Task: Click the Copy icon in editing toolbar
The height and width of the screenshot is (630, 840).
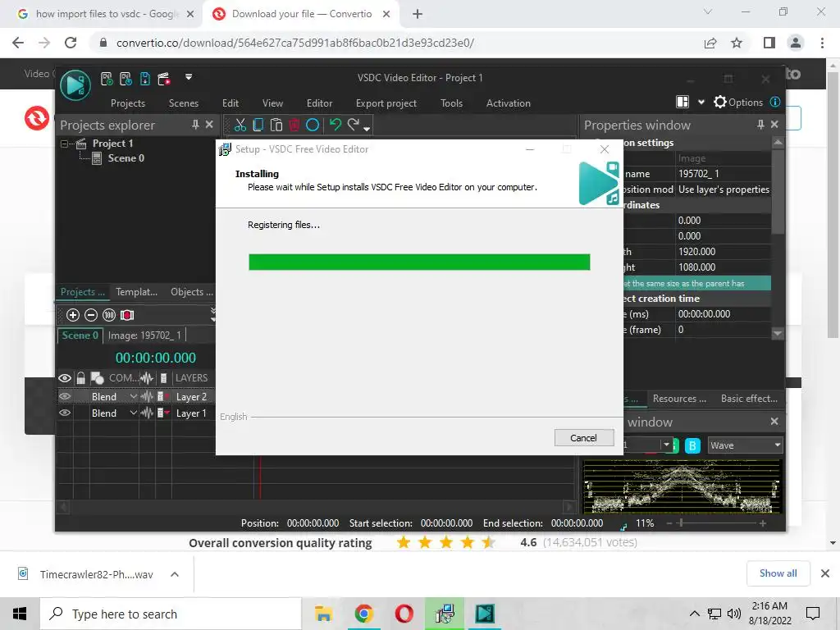Action: point(258,125)
